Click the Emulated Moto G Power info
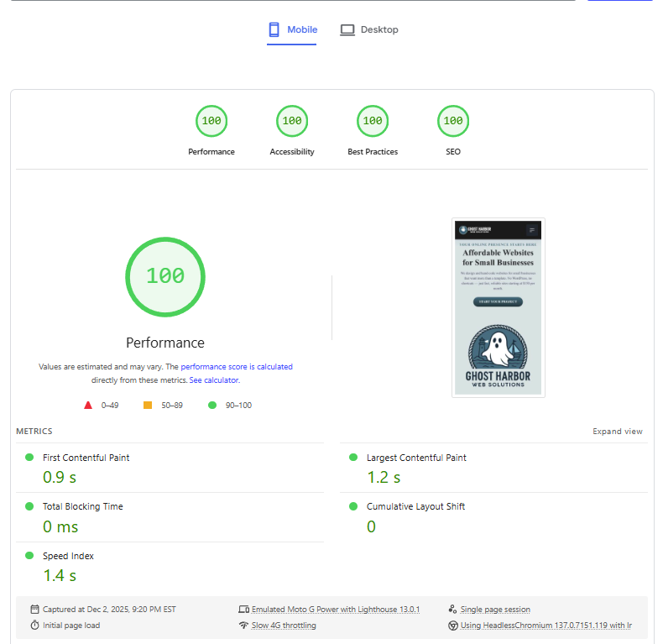Viewport: 663px width, 644px height. pyautogui.click(x=335, y=610)
